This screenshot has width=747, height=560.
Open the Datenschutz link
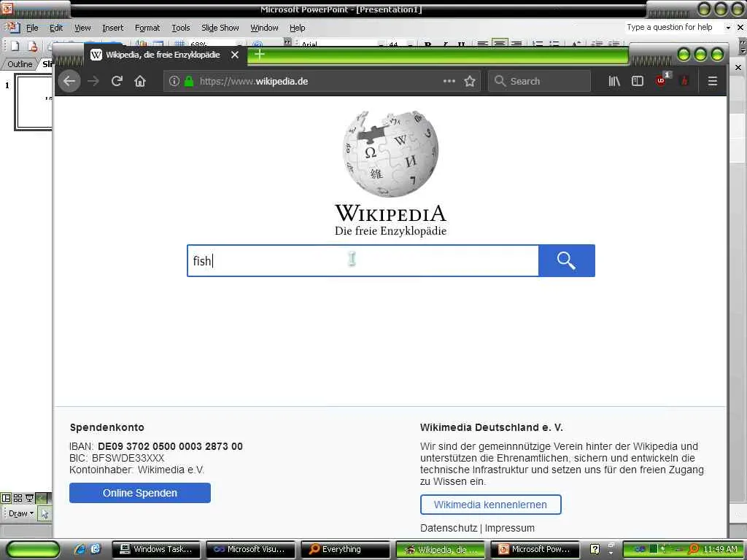[x=449, y=528]
